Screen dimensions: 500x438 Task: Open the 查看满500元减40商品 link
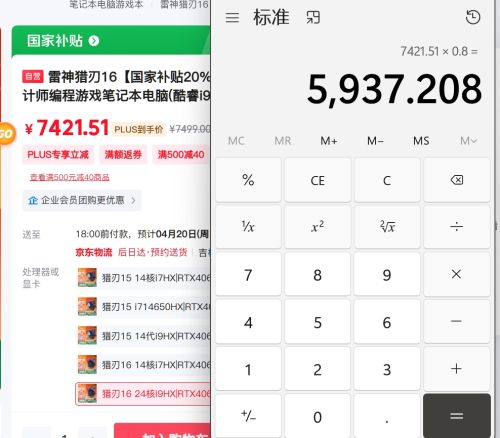(x=70, y=177)
